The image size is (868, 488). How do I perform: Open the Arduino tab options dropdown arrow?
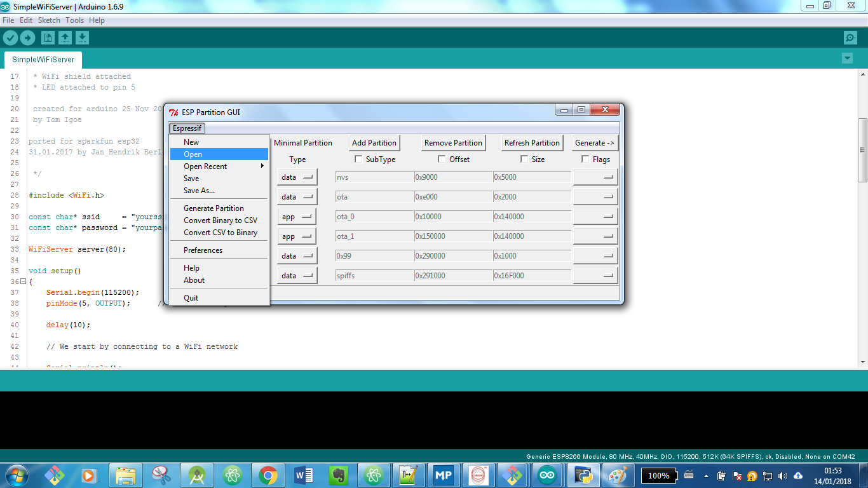tap(847, 58)
